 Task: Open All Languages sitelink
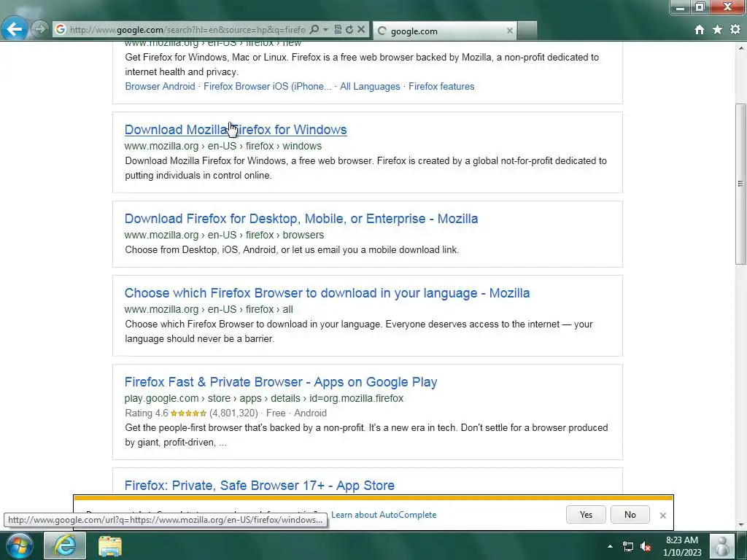click(x=370, y=87)
